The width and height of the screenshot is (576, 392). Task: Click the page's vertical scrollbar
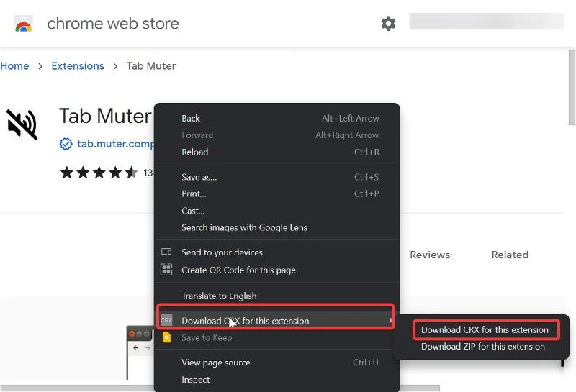tap(572, 86)
